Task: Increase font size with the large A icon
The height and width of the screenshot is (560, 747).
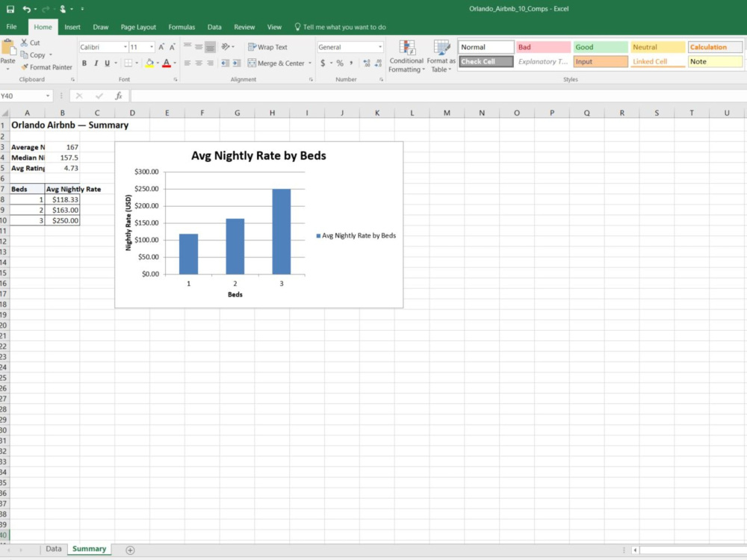Action: [161, 46]
